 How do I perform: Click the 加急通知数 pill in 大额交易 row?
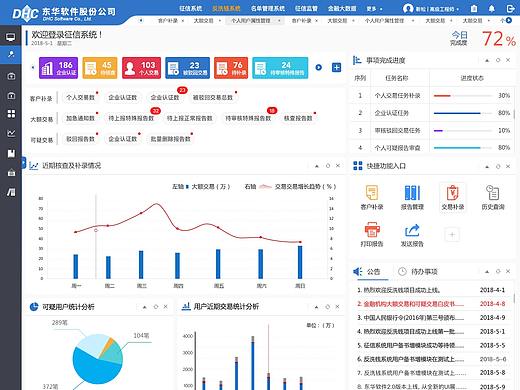[x=81, y=118]
